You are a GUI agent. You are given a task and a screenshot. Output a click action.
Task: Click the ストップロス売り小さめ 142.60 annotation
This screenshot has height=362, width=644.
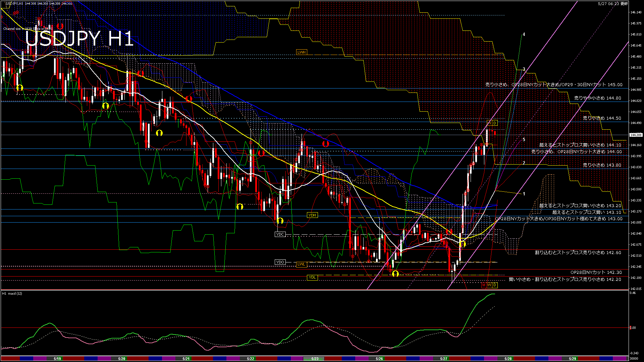(578, 252)
